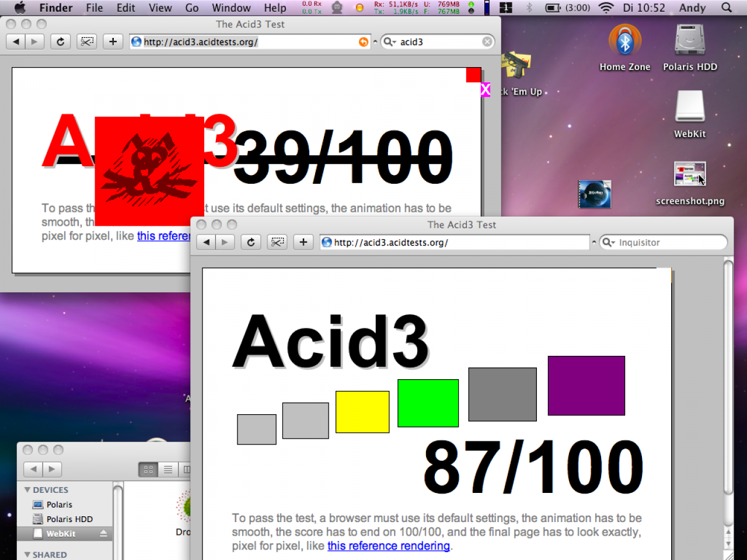Open search magnifier dropdown in rear window

pos(389,41)
